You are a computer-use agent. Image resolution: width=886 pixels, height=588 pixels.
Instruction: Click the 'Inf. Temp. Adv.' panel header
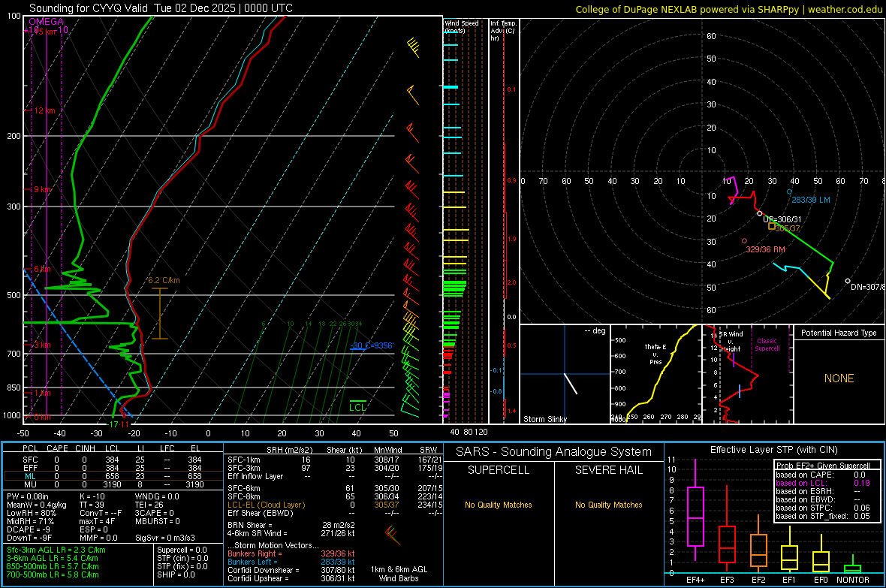coord(503,31)
